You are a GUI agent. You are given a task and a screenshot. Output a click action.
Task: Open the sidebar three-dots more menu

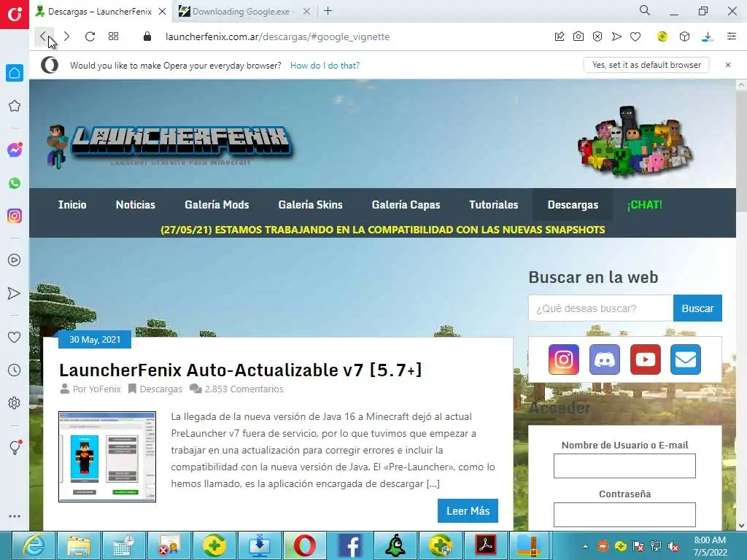coord(15,516)
